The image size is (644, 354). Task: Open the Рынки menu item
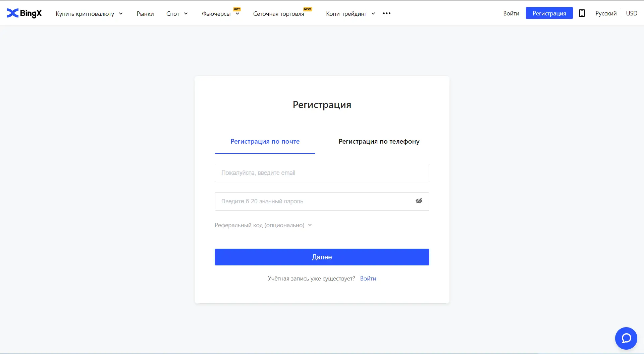pyautogui.click(x=145, y=14)
